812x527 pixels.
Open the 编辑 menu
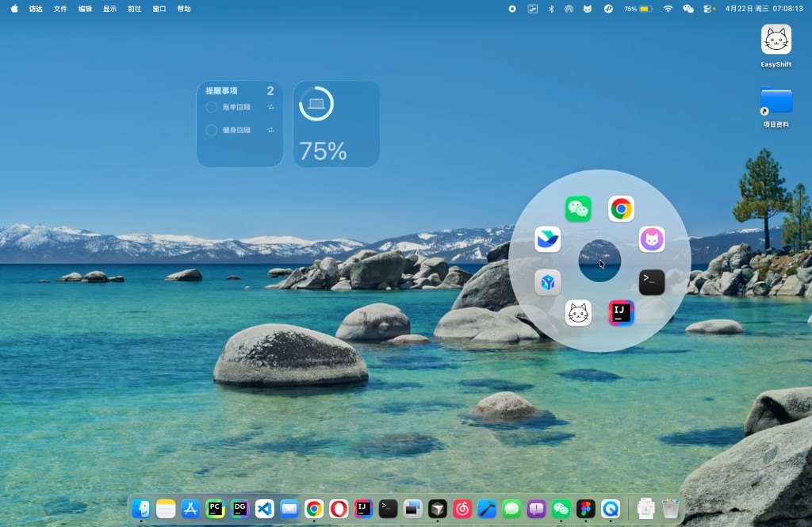pyautogui.click(x=85, y=9)
